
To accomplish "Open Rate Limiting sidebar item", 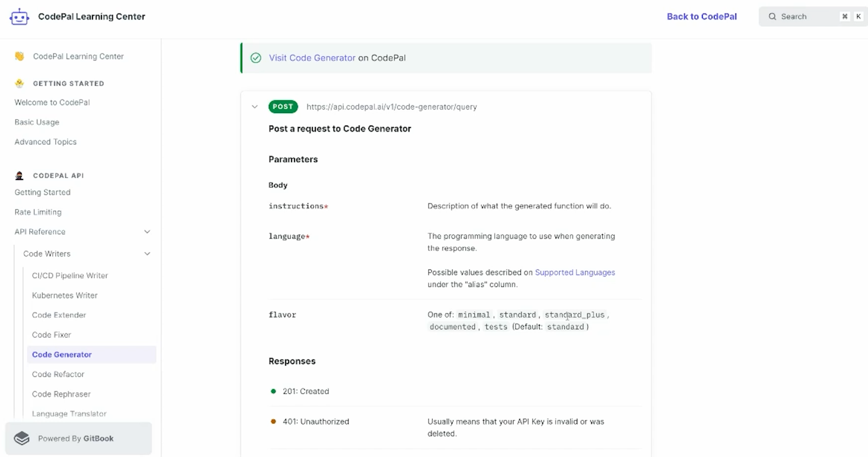I will coord(38,212).
